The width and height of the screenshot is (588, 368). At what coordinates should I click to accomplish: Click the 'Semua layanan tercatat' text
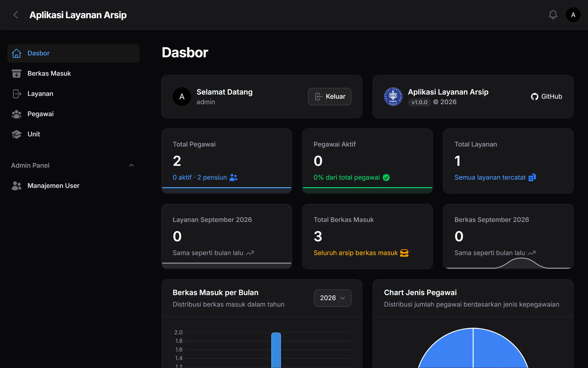click(x=490, y=177)
